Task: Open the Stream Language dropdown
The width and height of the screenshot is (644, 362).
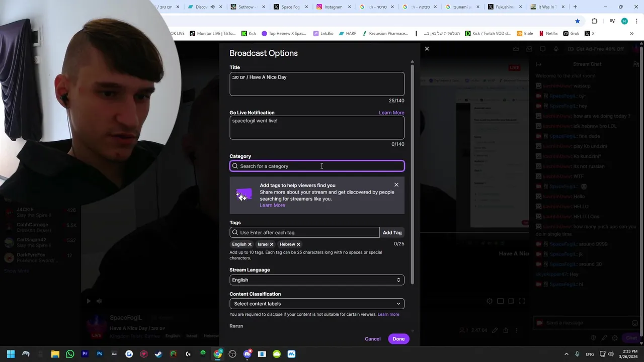Action: pyautogui.click(x=317, y=280)
